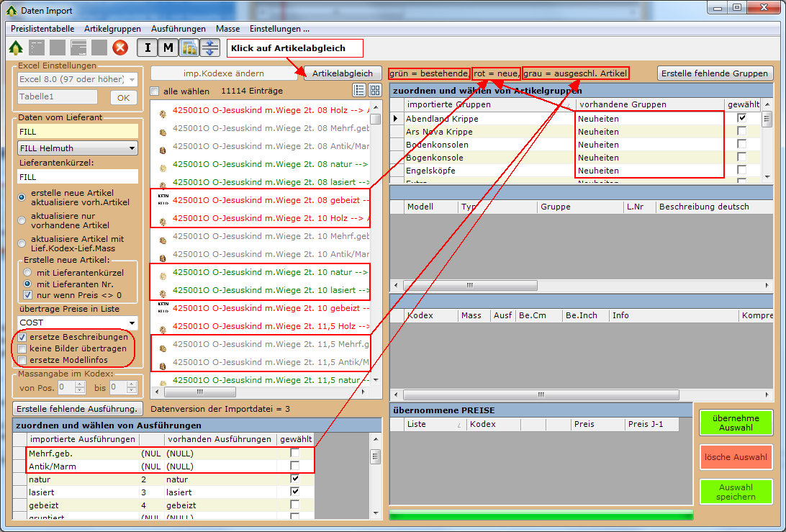Click the Artikelabgleich button
This screenshot has width=786, height=532.
[342, 73]
